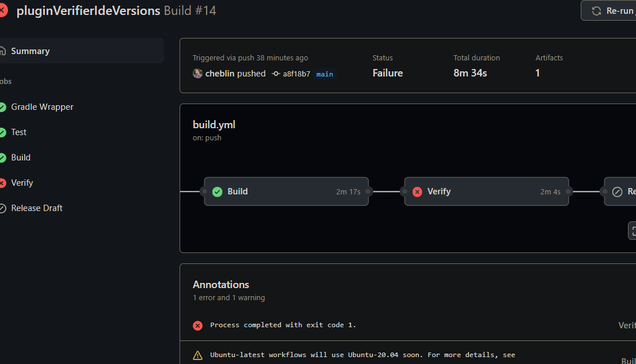Click the circular re-run arrows icon
Viewport: 636px width, 364px height.
coord(596,10)
